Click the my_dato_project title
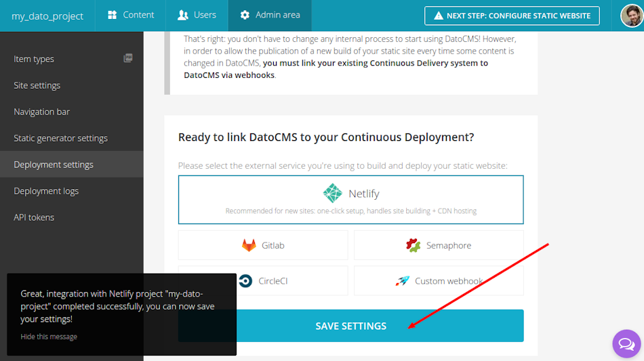Viewport: 644px width, 361px height. [x=47, y=16]
